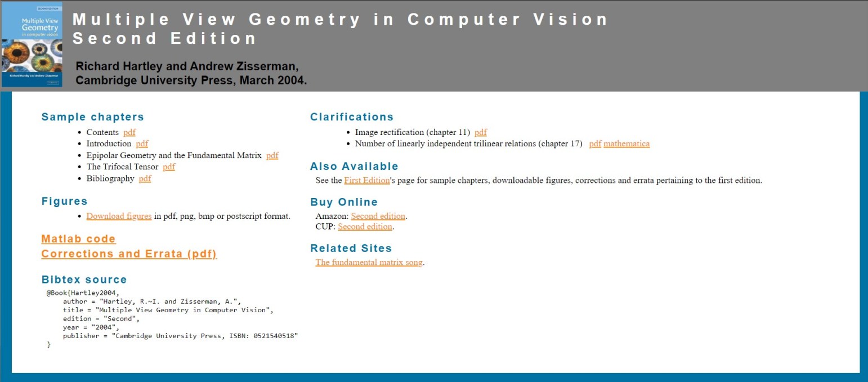The image size is (868, 382).
Task: Open the Bibliography pdf
Action: [x=144, y=178]
